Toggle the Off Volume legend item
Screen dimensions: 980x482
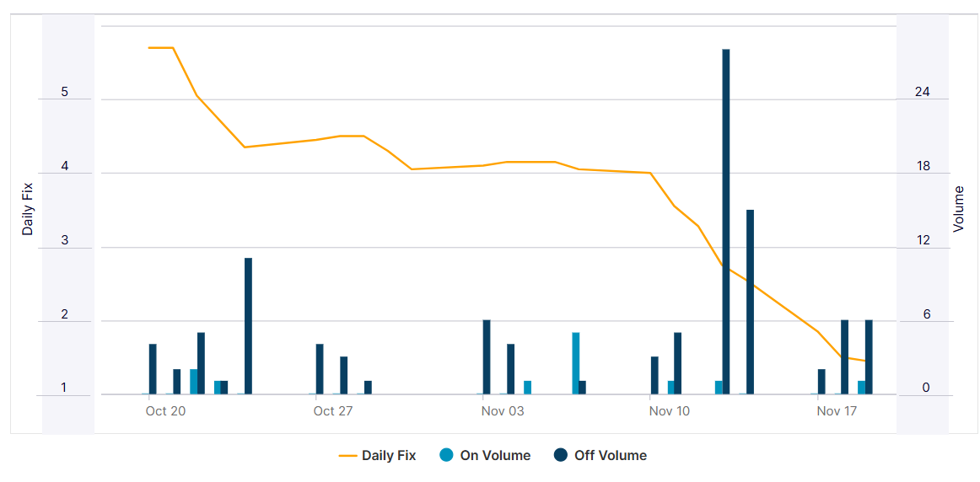[x=610, y=456]
